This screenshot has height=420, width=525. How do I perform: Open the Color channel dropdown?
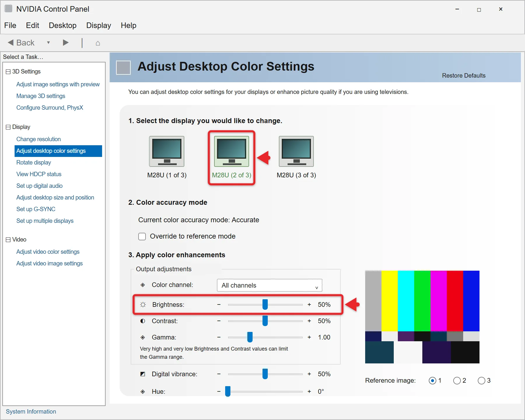click(270, 285)
